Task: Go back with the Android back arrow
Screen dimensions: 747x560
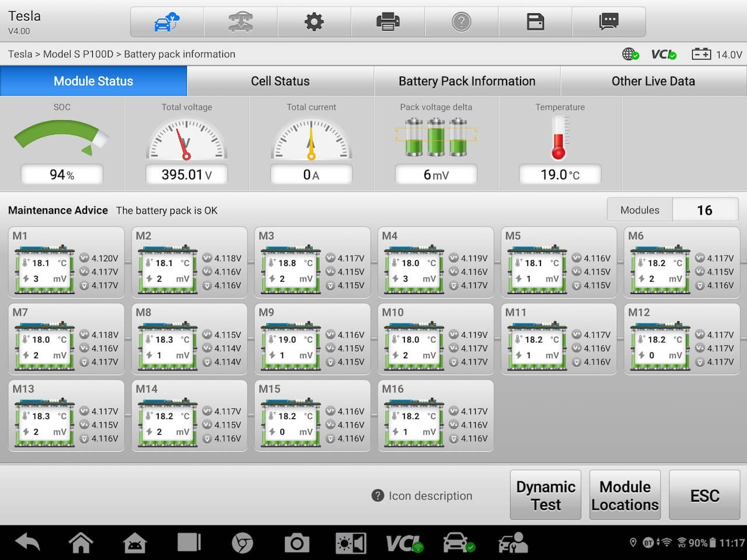Action: tap(27, 542)
